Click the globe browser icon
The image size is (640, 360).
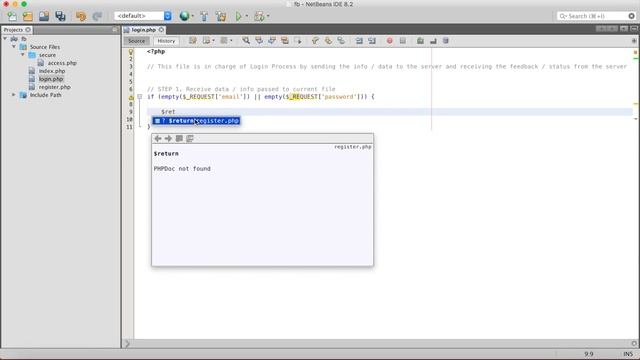click(x=184, y=16)
